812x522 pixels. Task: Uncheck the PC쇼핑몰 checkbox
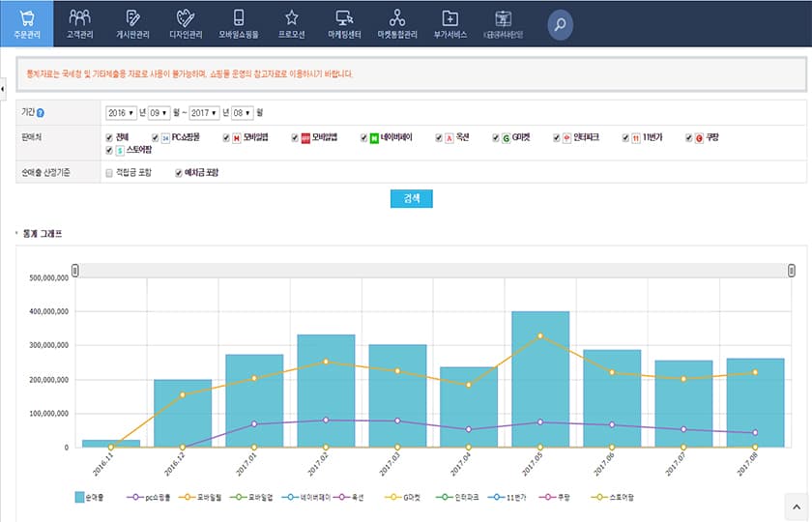(155, 137)
